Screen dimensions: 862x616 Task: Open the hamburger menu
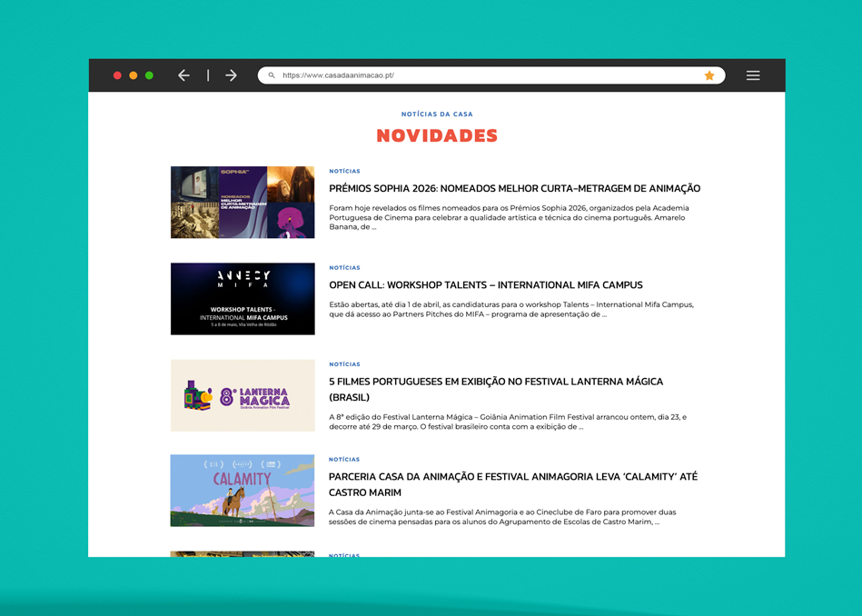pyautogui.click(x=753, y=75)
